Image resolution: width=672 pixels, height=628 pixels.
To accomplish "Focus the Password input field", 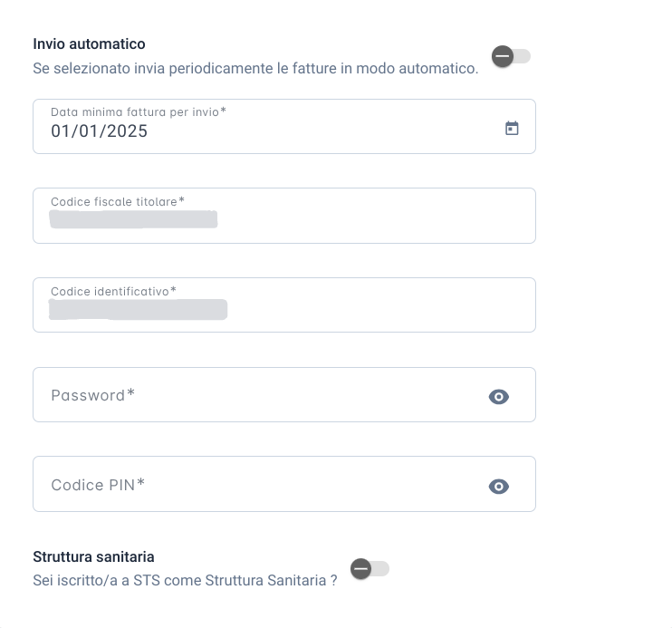I will [x=284, y=394].
